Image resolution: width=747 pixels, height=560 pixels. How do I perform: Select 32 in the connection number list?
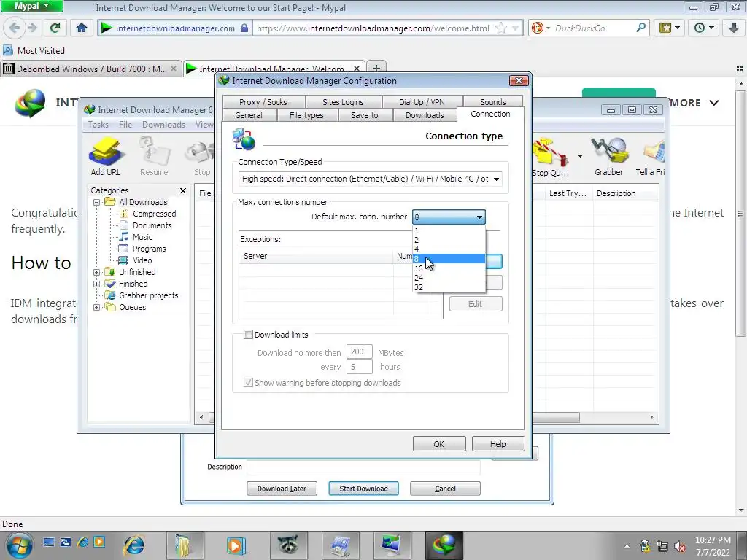pos(449,287)
